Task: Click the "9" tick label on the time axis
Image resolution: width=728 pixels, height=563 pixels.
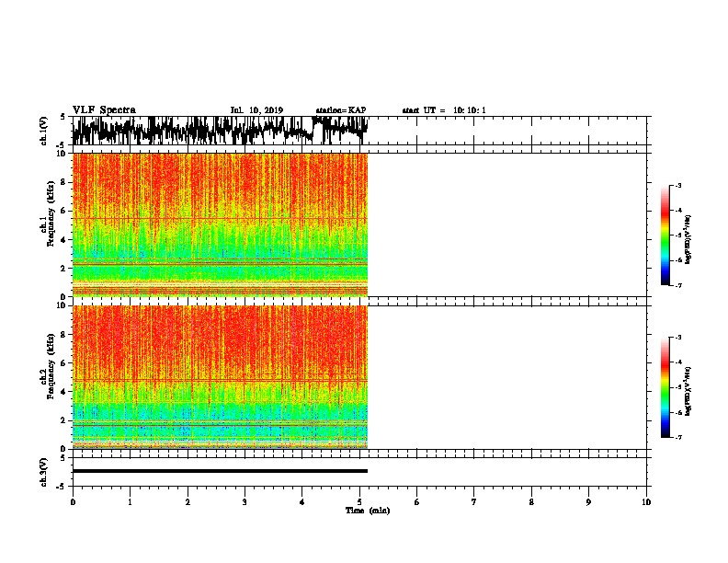Action: 589,502
